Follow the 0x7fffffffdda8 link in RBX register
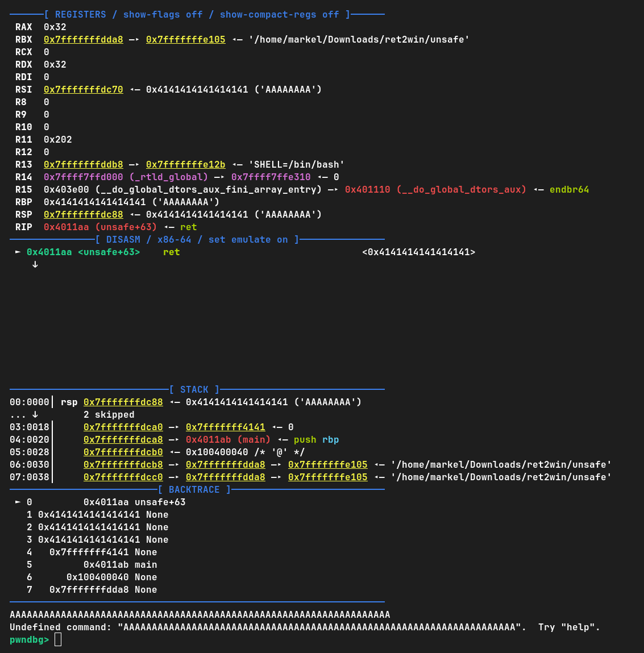Screen dimensions: 644x653 point(83,39)
